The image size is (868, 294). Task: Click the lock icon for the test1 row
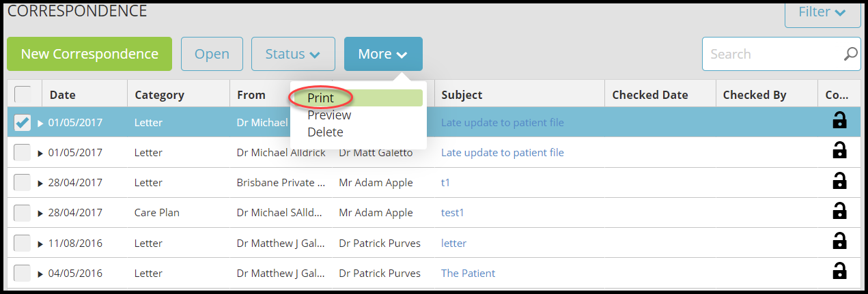coord(839,211)
